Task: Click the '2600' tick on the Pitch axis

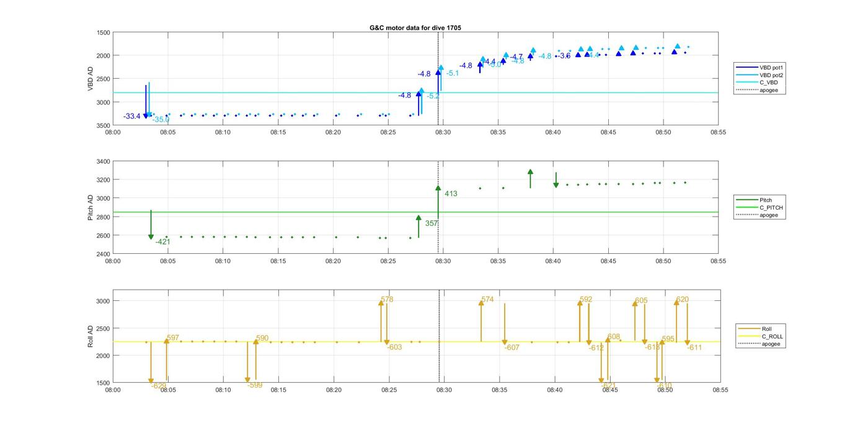Action: coord(104,236)
